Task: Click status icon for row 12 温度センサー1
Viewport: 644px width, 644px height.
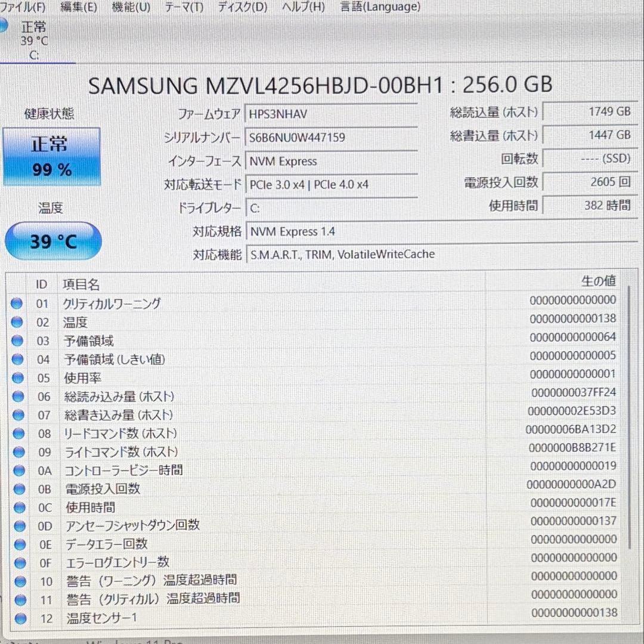Action: point(20,618)
